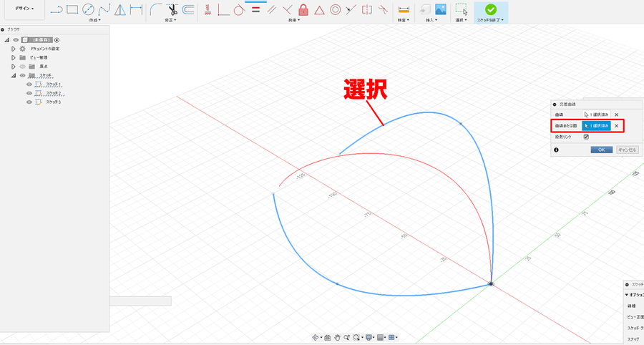
Task: Apply the Equal constraint
Action: coord(255,9)
